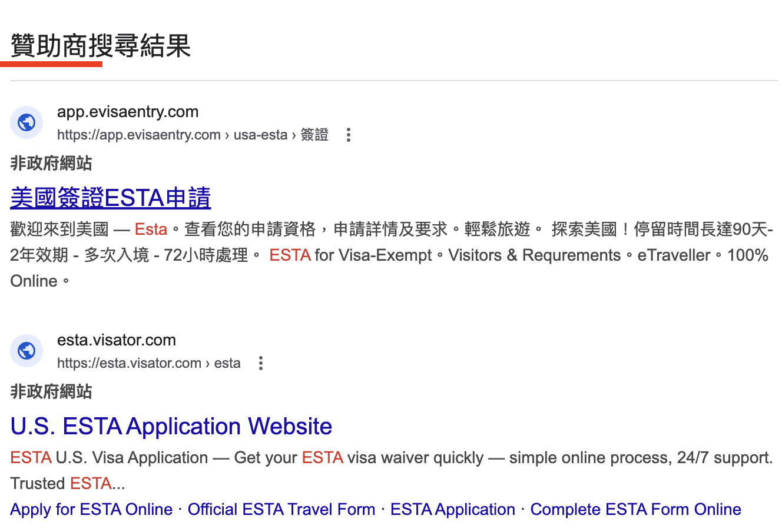Open the three-dot menu for app.evisaentry.com result
Viewport: 782px width, 532px height.
349,135
